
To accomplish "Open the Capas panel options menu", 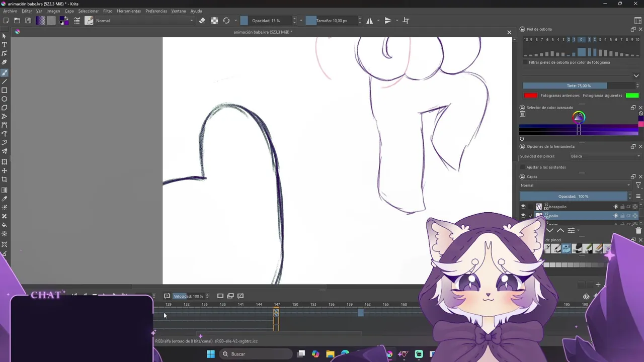I will [638, 197].
